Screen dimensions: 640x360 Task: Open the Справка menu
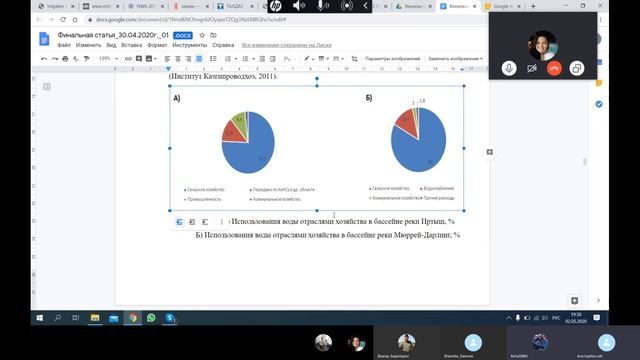coord(223,45)
